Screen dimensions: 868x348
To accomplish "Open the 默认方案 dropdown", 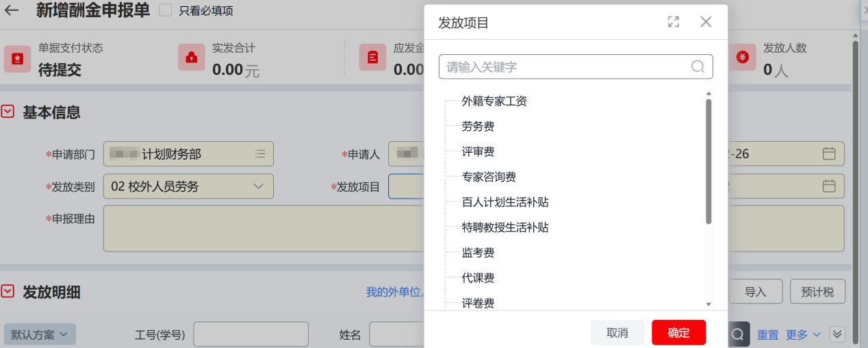I will click(40, 334).
